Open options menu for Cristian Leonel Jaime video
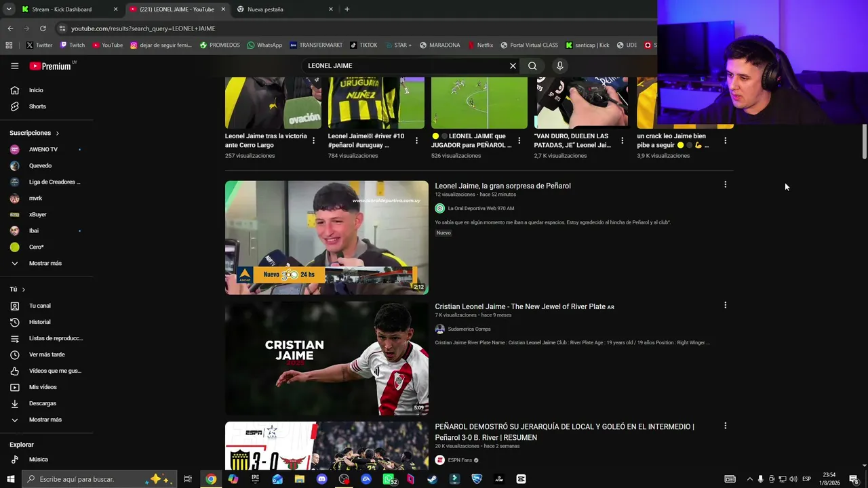The width and height of the screenshot is (868, 488). pyautogui.click(x=725, y=305)
